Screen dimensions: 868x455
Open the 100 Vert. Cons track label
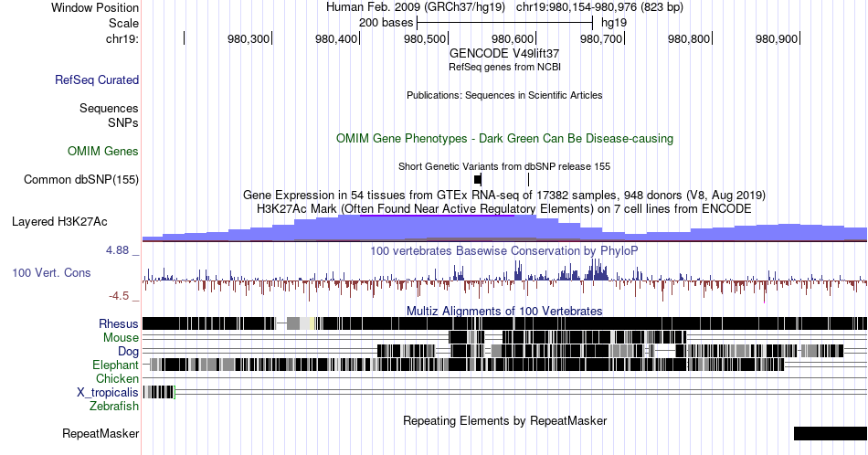point(51,273)
